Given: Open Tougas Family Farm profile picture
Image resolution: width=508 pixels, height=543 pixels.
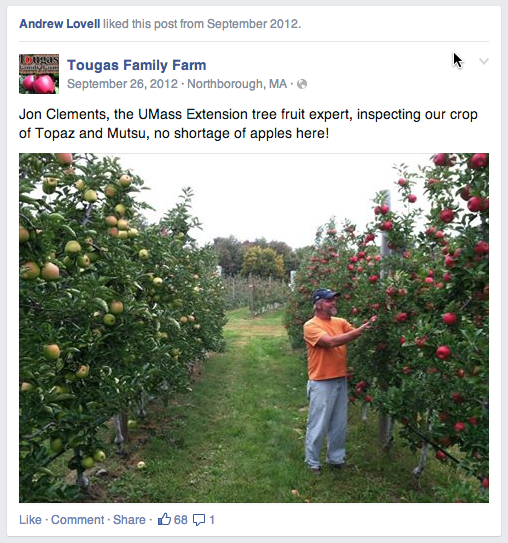Looking at the screenshot, I should coord(39,74).
